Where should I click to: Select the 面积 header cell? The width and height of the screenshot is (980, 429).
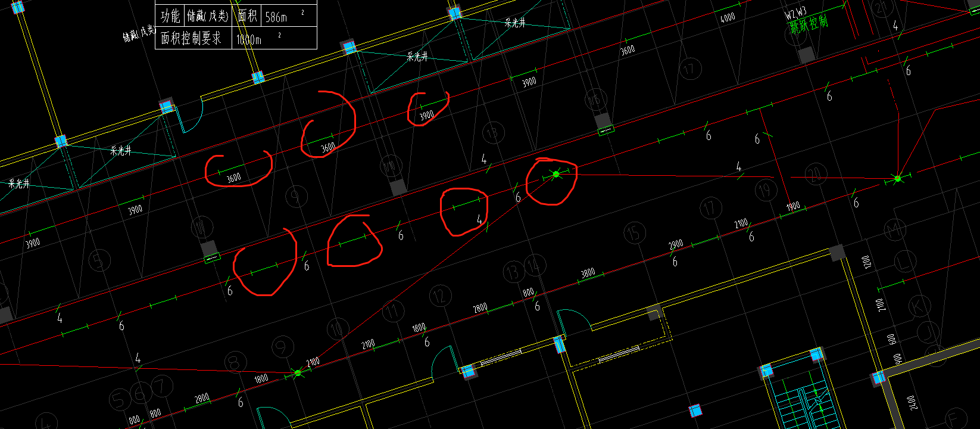tap(247, 16)
